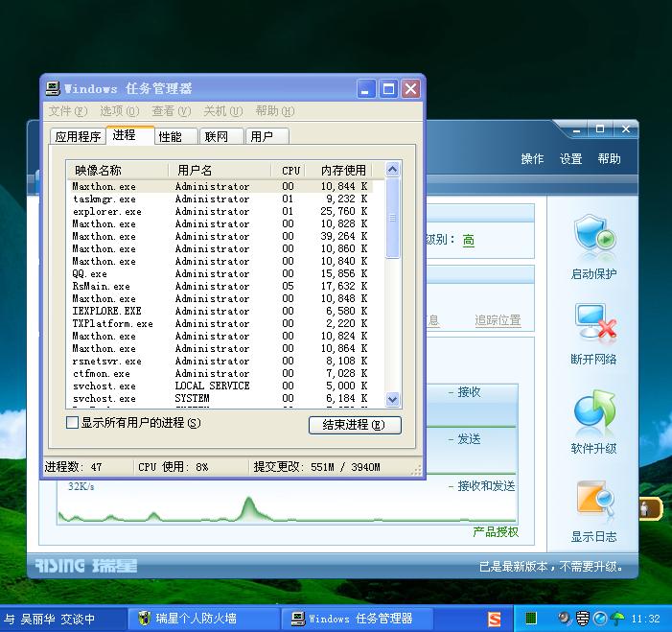The image size is (672, 632).
Task: Select the rsnetsvr.exe process row
Action: tap(220, 361)
